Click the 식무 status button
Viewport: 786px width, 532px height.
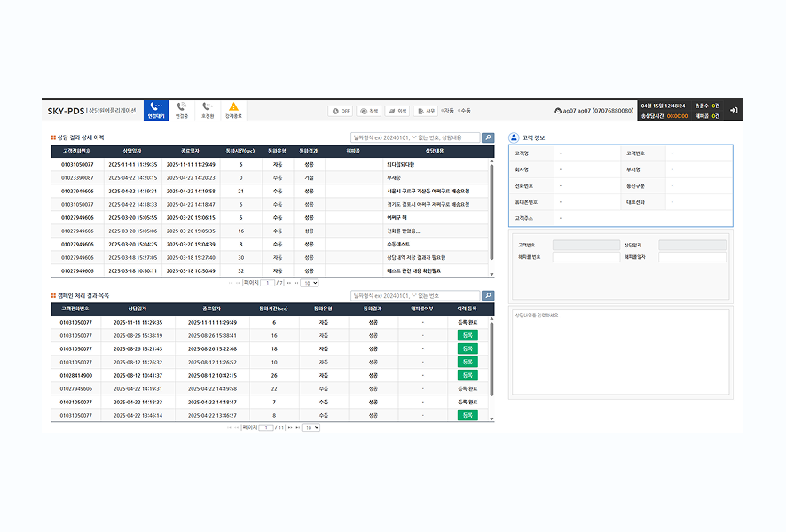point(426,111)
